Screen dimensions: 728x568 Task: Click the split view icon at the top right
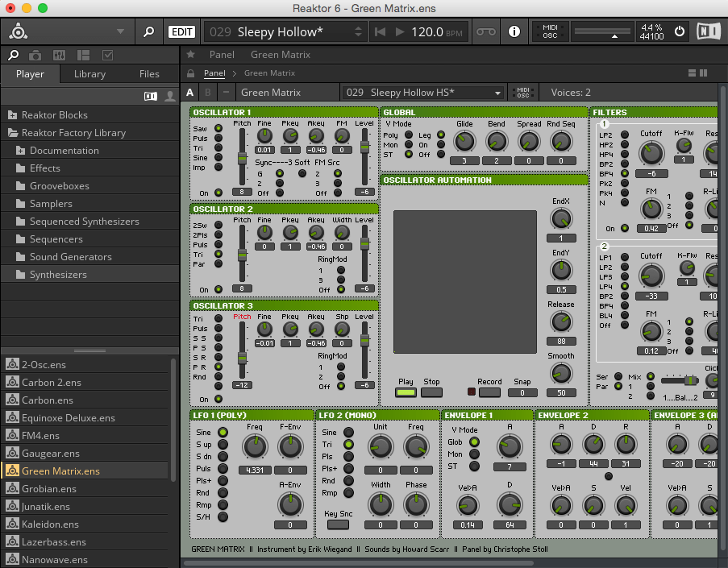pyautogui.click(x=703, y=73)
